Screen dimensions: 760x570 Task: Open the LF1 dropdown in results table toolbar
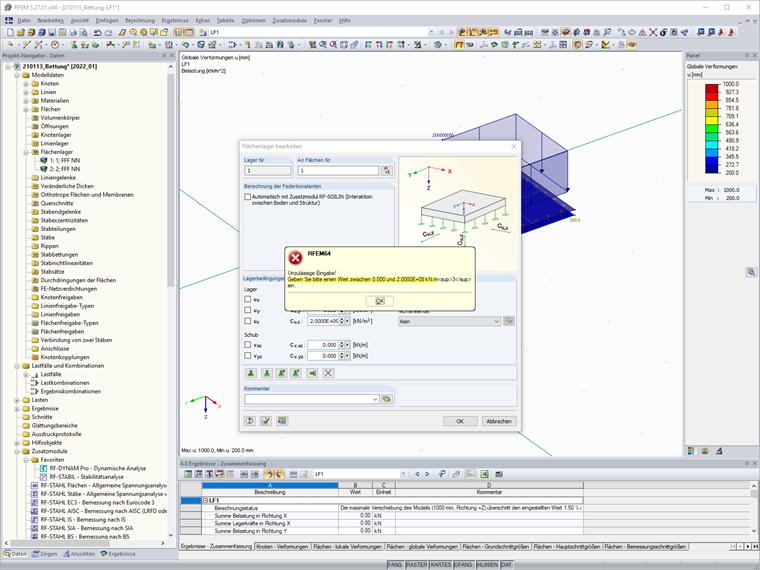click(x=403, y=474)
